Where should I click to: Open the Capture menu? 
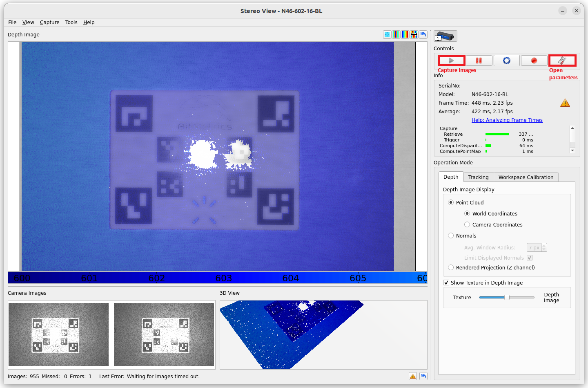click(x=49, y=22)
